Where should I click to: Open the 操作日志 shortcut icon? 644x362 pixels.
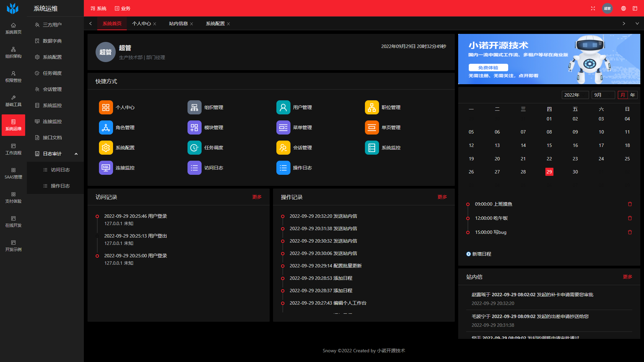pos(283,168)
